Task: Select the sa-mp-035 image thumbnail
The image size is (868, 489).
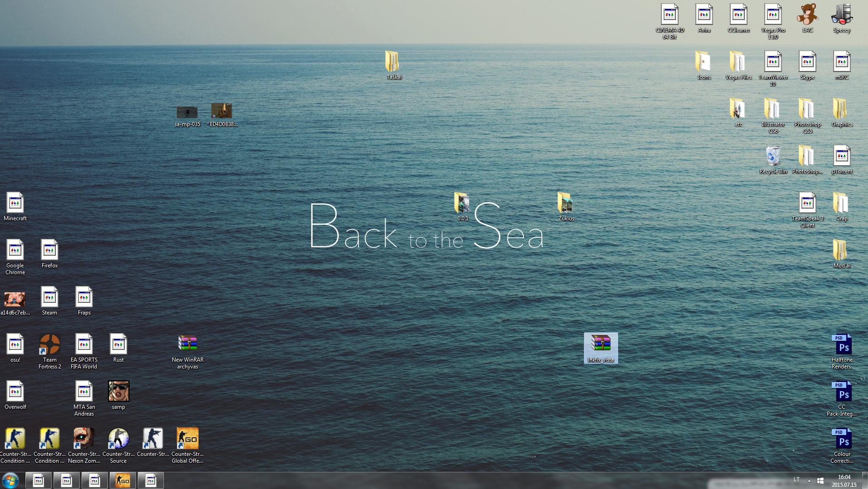Action: click(x=187, y=116)
